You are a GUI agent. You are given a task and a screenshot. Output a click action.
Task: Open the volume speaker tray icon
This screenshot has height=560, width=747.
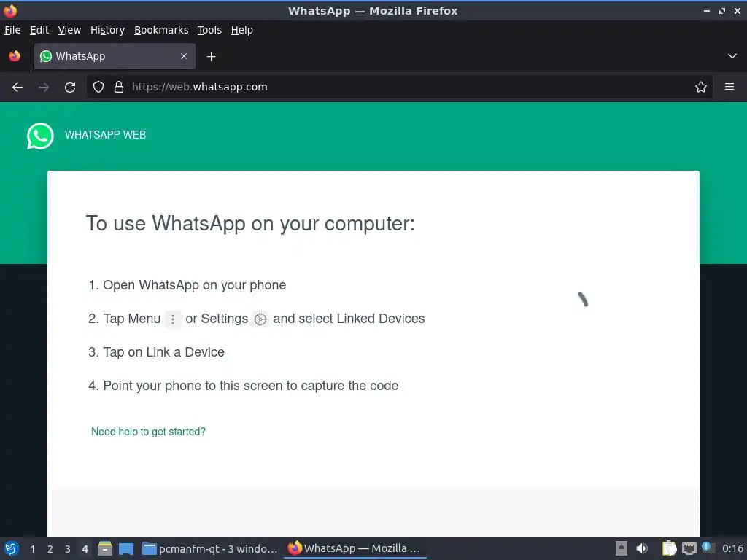[642, 548]
